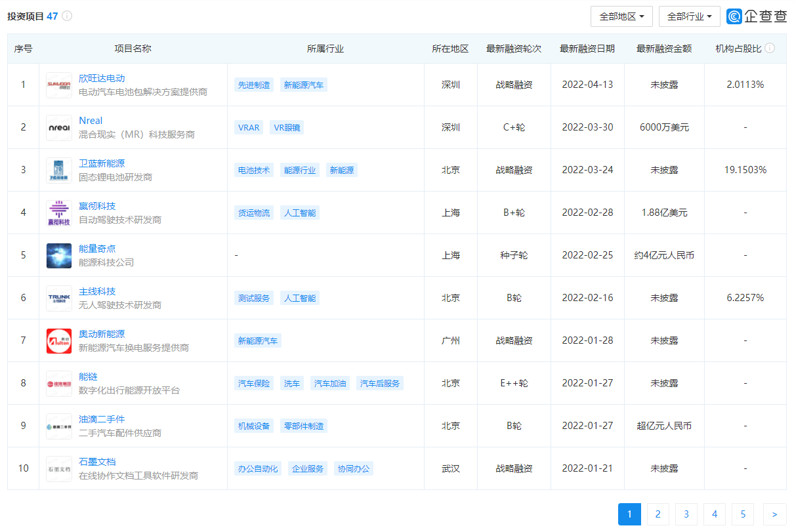
Task: Click the next page arrow button
Action: tap(775, 514)
